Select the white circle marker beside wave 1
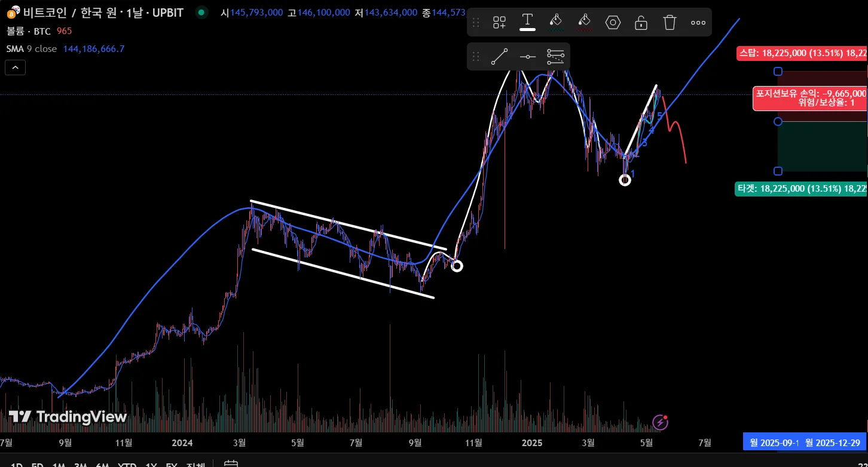 625,180
